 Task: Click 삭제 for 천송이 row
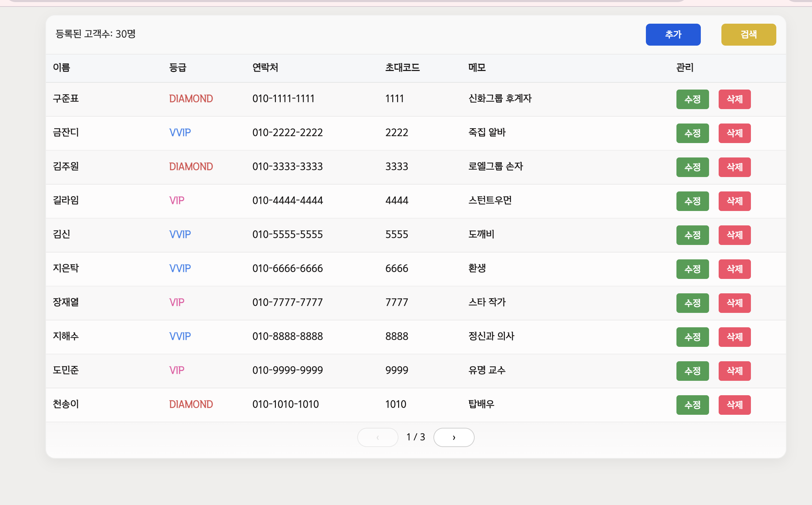coord(734,405)
